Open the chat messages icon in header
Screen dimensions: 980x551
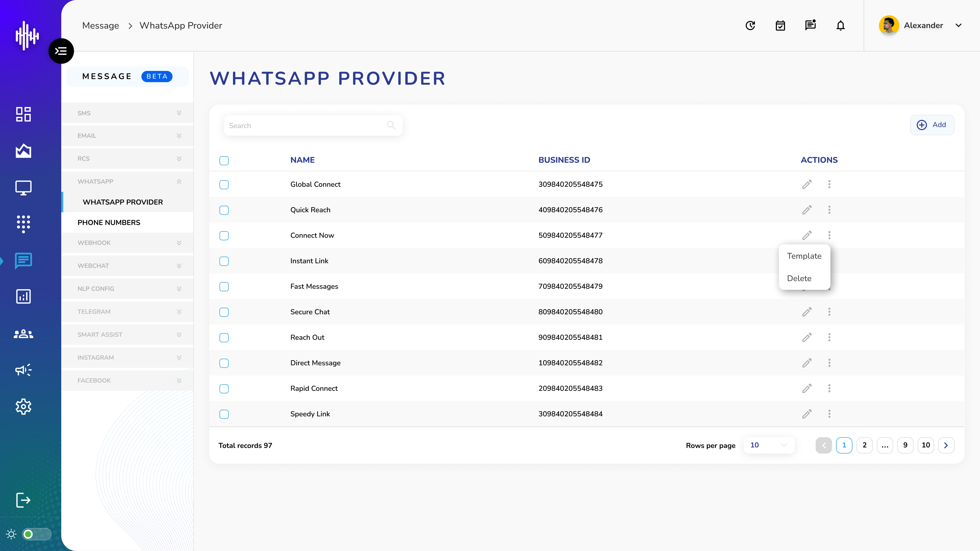[x=810, y=25]
